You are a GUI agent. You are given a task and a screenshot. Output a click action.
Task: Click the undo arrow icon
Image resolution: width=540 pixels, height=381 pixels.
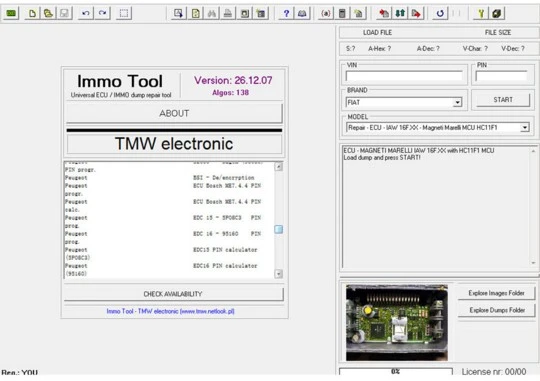86,13
